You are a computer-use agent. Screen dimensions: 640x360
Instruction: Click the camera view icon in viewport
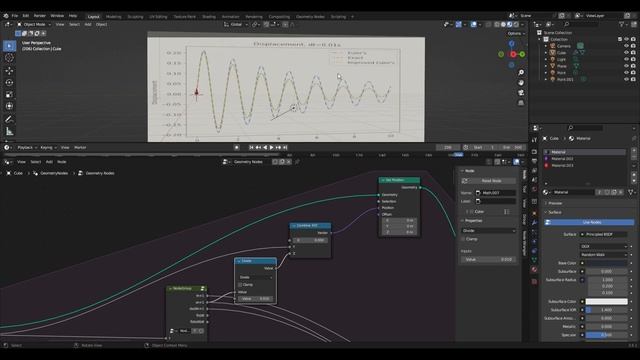521,93
